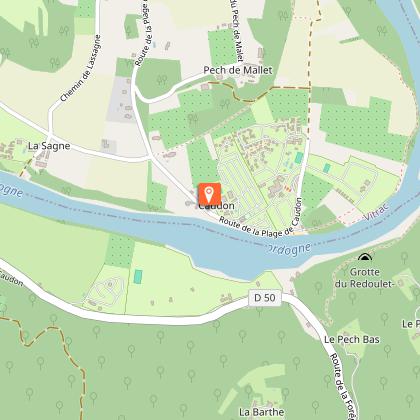The image size is (420, 420).
Task: Click the tree symbol left of the Pech de Mallet label
Action: click(x=162, y=80)
